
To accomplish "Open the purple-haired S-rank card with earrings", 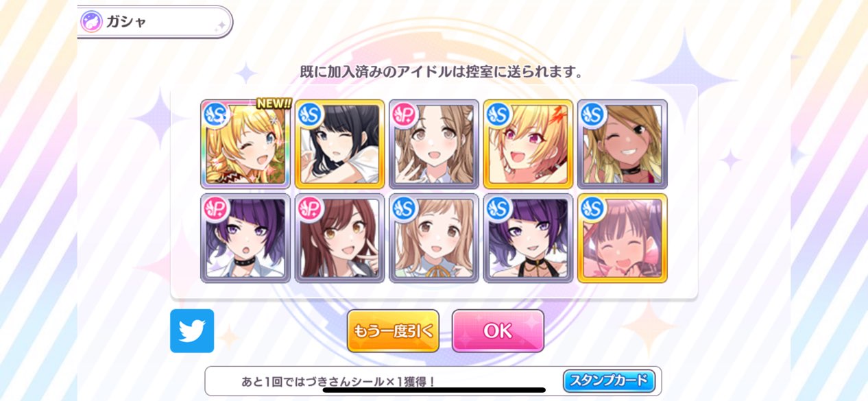I will [528, 238].
